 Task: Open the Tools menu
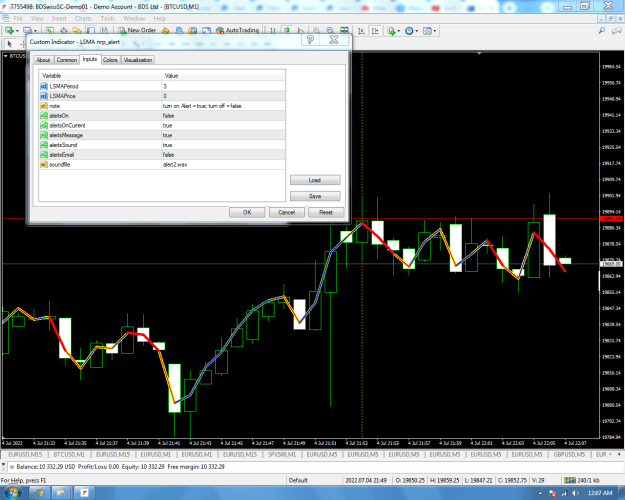[x=108, y=18]
